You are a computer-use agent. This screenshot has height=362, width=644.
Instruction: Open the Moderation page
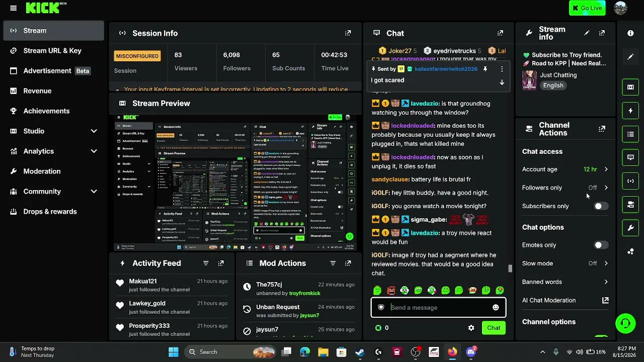coord(53,171)
